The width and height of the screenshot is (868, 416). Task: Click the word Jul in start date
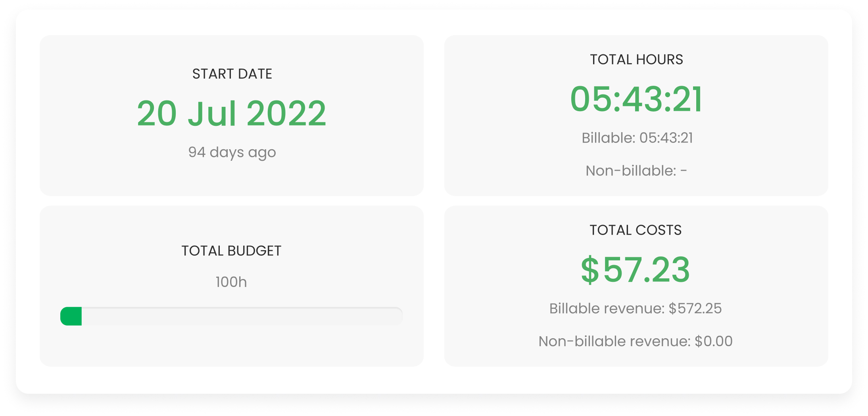point(212,114)
